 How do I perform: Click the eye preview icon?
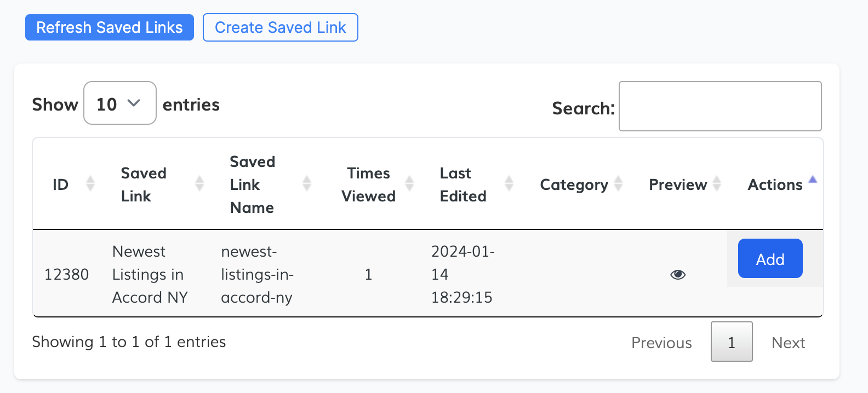[678, 274]
